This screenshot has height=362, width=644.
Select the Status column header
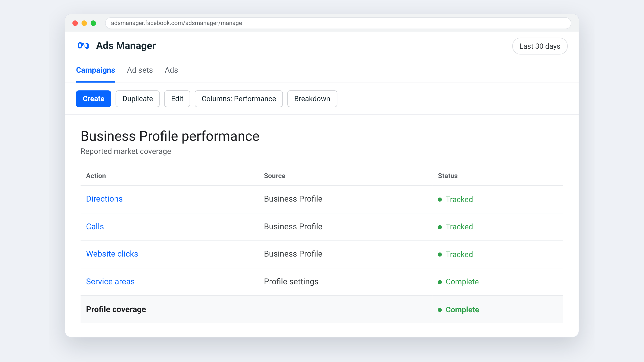[x=448, y=176]
